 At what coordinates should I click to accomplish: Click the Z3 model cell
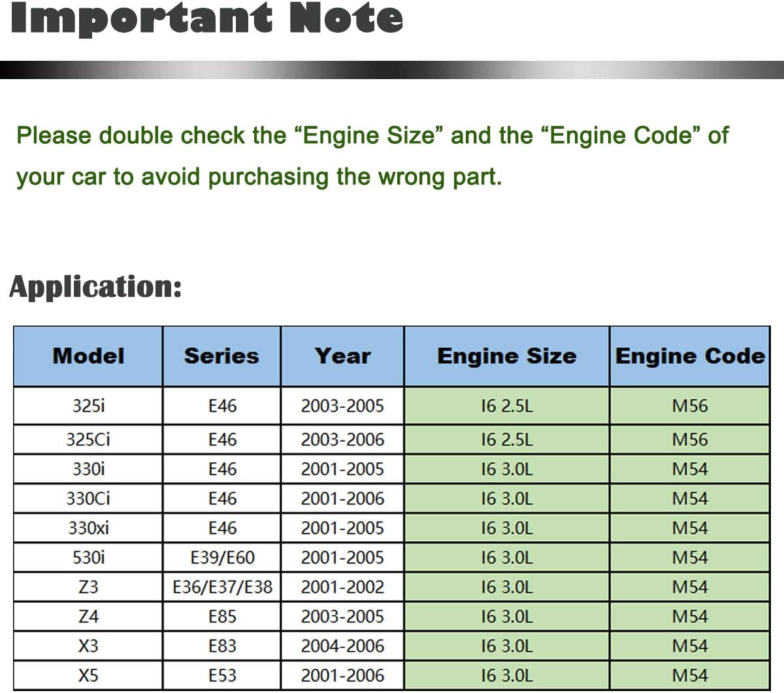tap(88, 587)
